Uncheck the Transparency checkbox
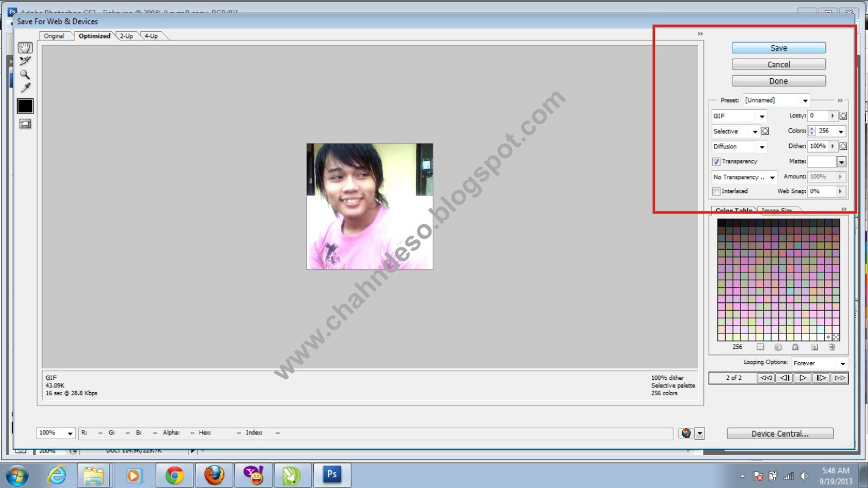 pos(717,162)
